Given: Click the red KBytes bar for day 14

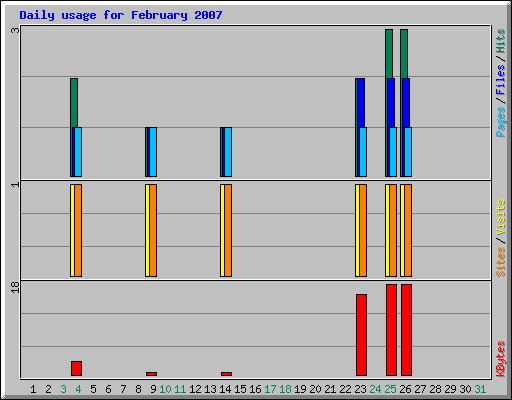Looking at the screenshot, I should (226, 374).
